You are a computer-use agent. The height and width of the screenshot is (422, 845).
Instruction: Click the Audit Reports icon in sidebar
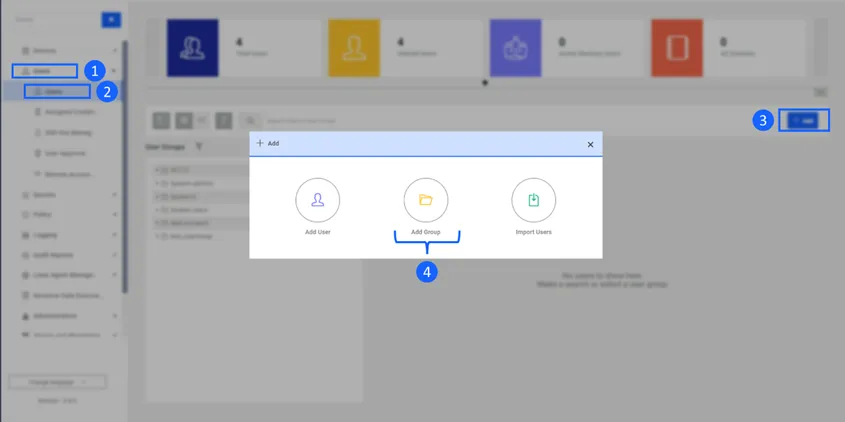point(25,255)
